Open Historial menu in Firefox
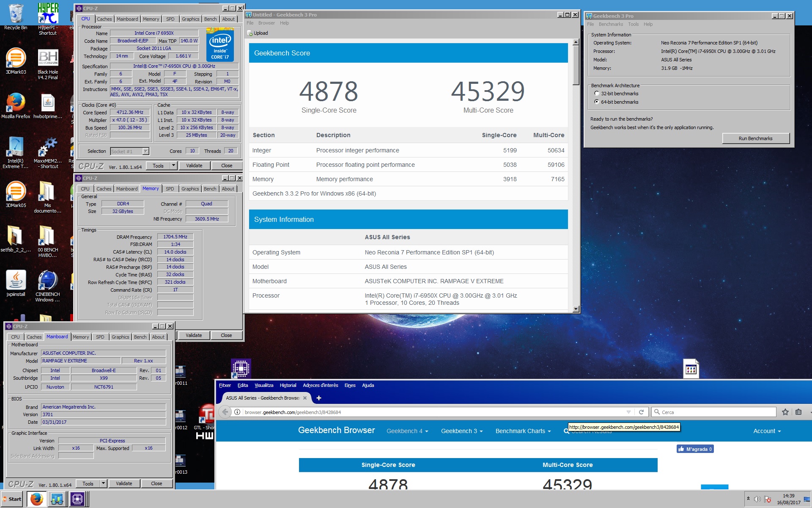 pyautogui.click(x=288, y=385)
